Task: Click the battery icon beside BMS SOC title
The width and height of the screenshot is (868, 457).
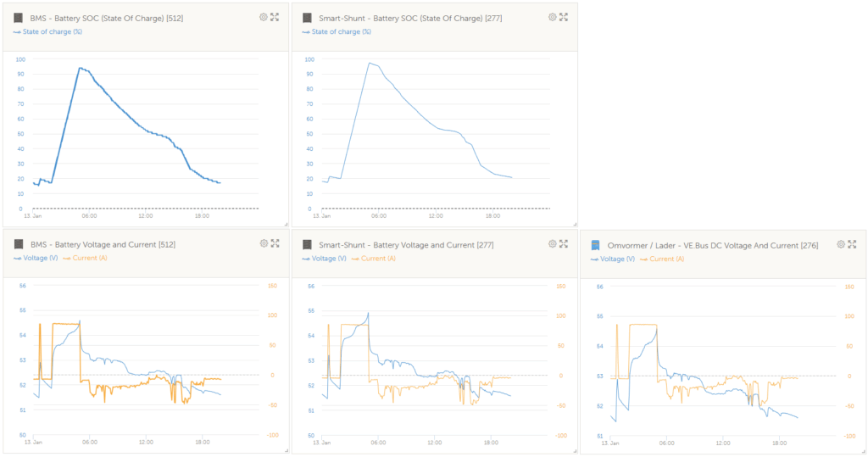Action: (19, 18)
